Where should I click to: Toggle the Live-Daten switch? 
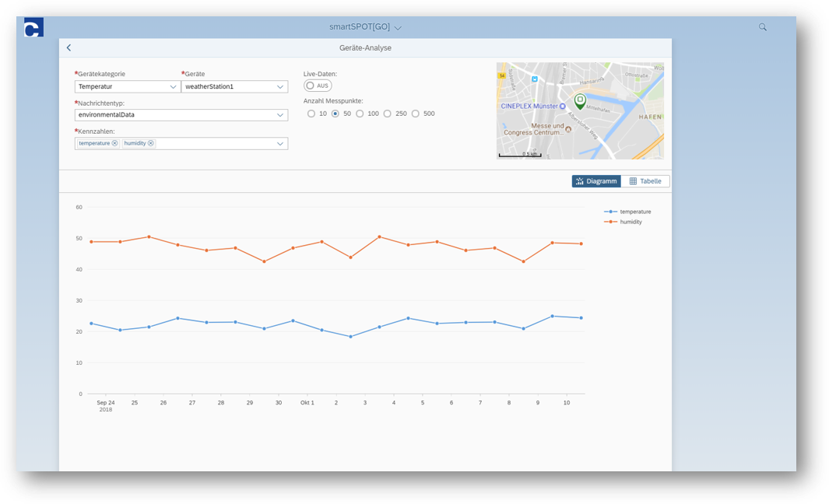(x=318, y=86)
